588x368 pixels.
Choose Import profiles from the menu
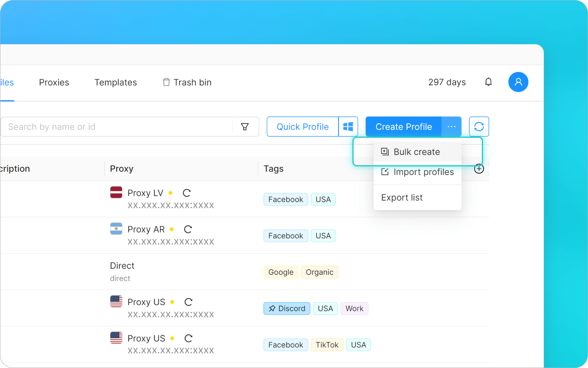click(x=423, y=172)
